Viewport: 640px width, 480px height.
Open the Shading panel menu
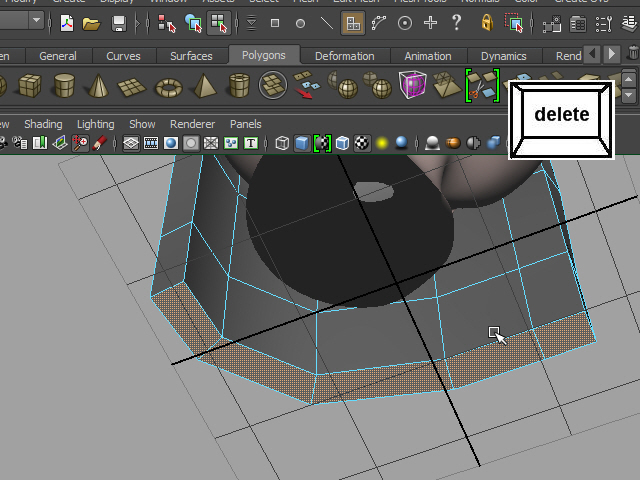tap(43, 124)
